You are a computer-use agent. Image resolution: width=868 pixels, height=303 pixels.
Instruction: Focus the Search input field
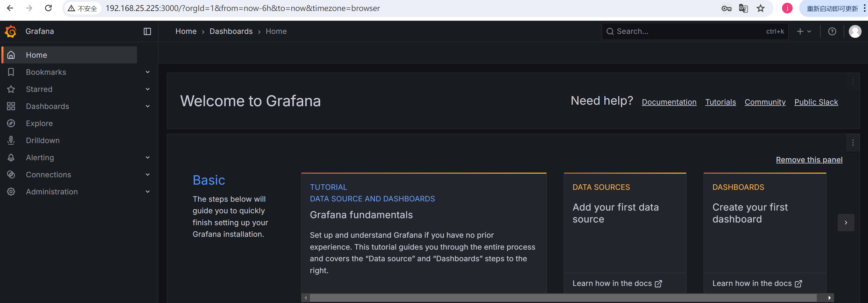point(695,31)
